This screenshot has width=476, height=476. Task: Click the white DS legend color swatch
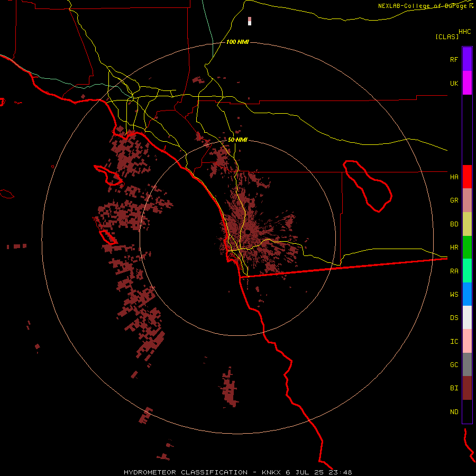[x=467, y=317]
